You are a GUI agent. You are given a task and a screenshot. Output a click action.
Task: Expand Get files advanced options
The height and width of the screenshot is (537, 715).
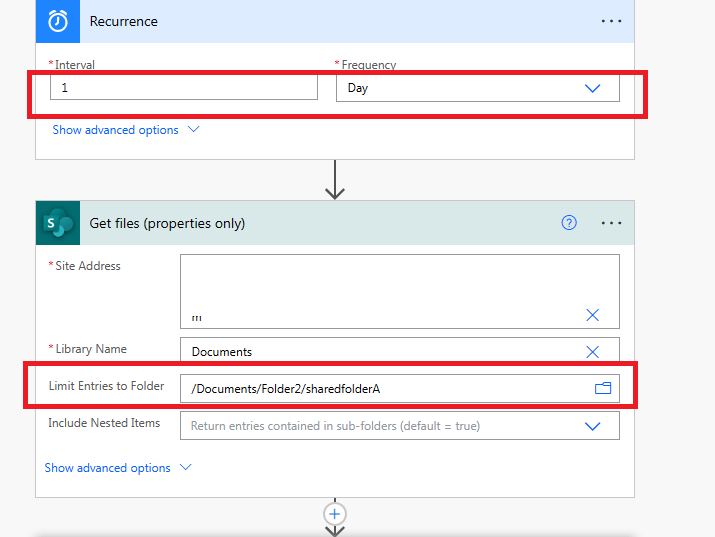[x=118, y=468]
